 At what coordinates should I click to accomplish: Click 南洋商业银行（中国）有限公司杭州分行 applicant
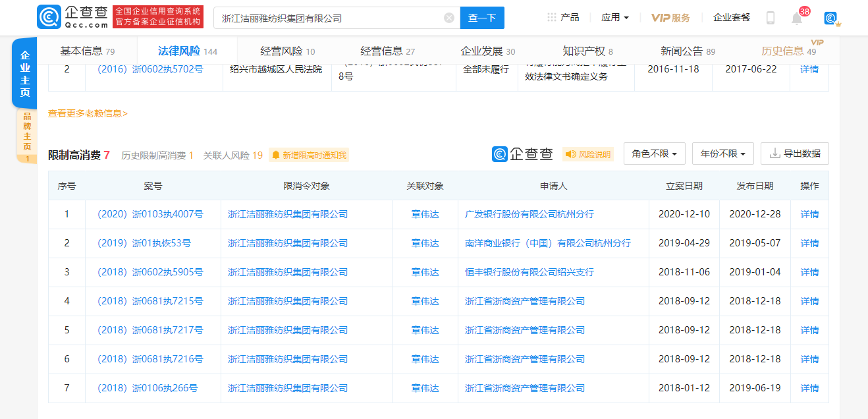pos(548,243)
